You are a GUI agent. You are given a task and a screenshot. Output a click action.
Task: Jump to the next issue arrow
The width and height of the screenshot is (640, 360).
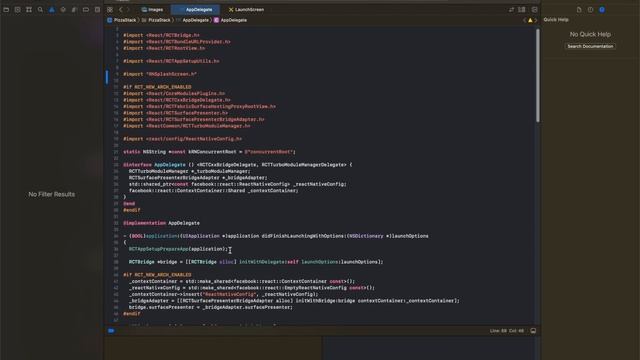536,20
